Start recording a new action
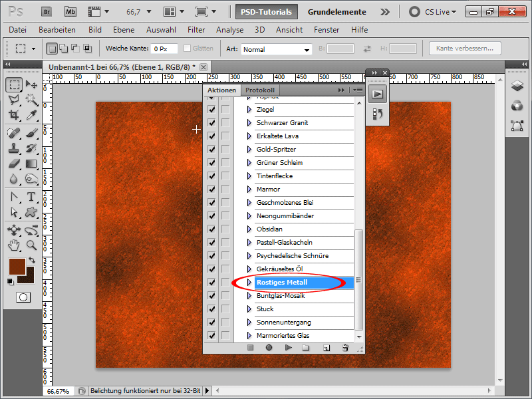Screen dimensions: 532x399 pyautogui.click(x=269, y=347)
